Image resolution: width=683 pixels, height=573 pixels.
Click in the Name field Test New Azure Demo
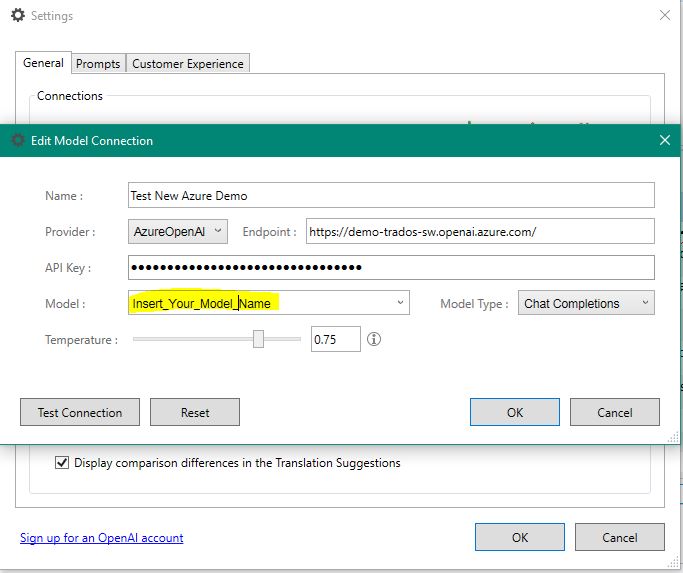pos(391,195)
